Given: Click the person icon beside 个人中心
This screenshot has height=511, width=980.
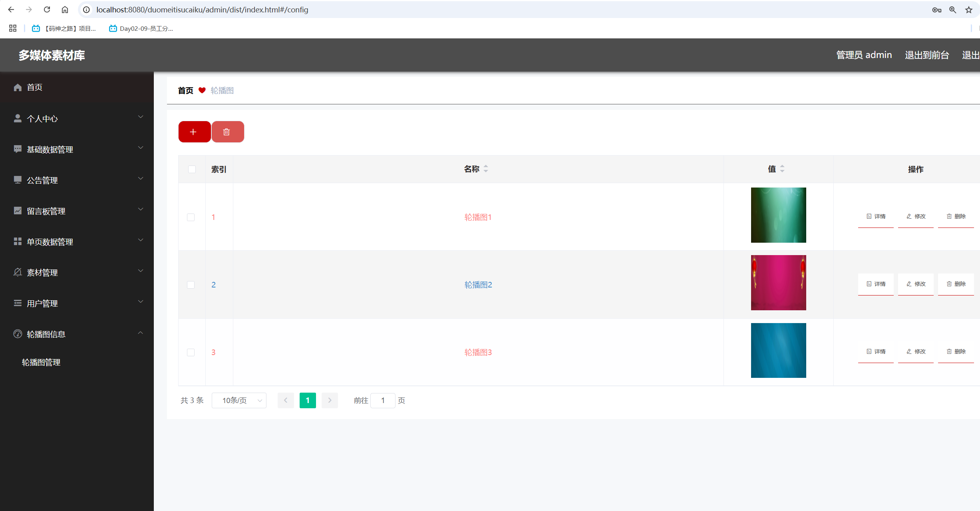Looking at the screenshot, I should coord(18,118).
